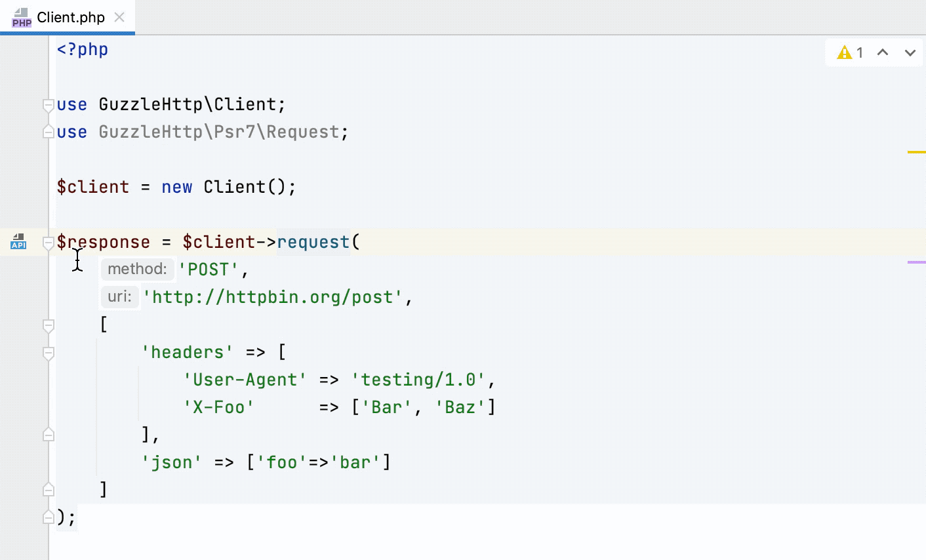
Task: Close the Client.php tab with its X
Action: pyautogui.click(x=118, y=18)
